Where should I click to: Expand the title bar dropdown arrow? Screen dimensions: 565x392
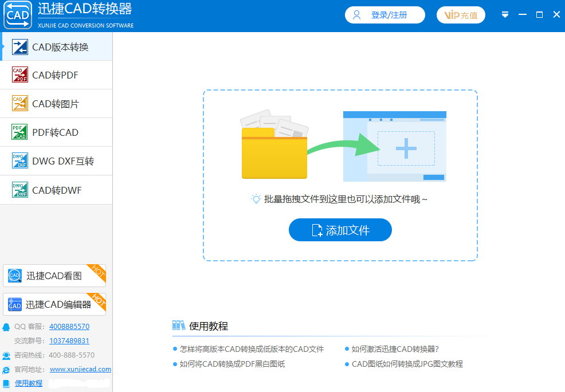click(x=505, y=15)
